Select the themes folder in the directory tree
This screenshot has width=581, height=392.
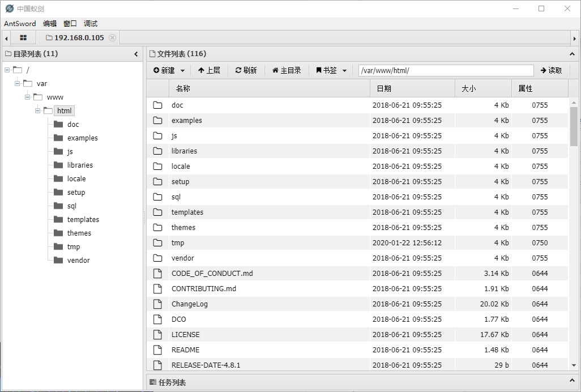79,233
